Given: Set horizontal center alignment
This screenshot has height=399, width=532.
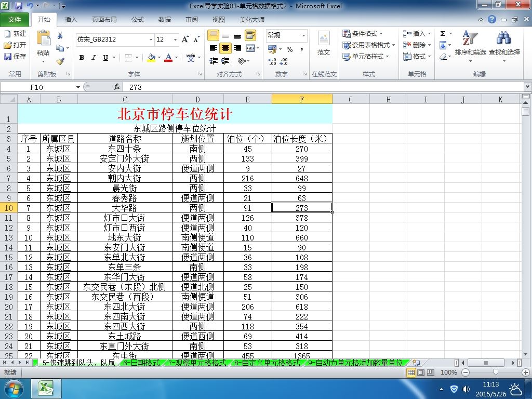Looking at the screenshot, I should point(225,48).
